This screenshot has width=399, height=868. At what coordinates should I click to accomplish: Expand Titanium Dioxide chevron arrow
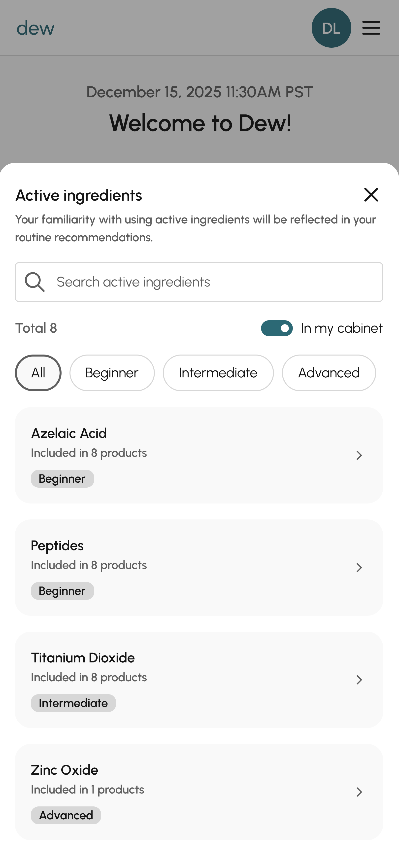[359, 680]
